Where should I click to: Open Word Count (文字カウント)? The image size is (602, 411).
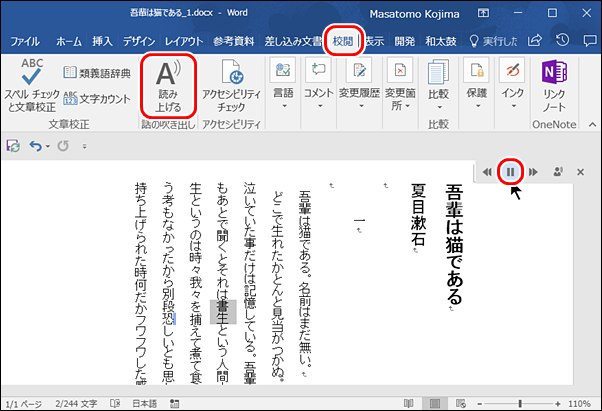point(97,99)
